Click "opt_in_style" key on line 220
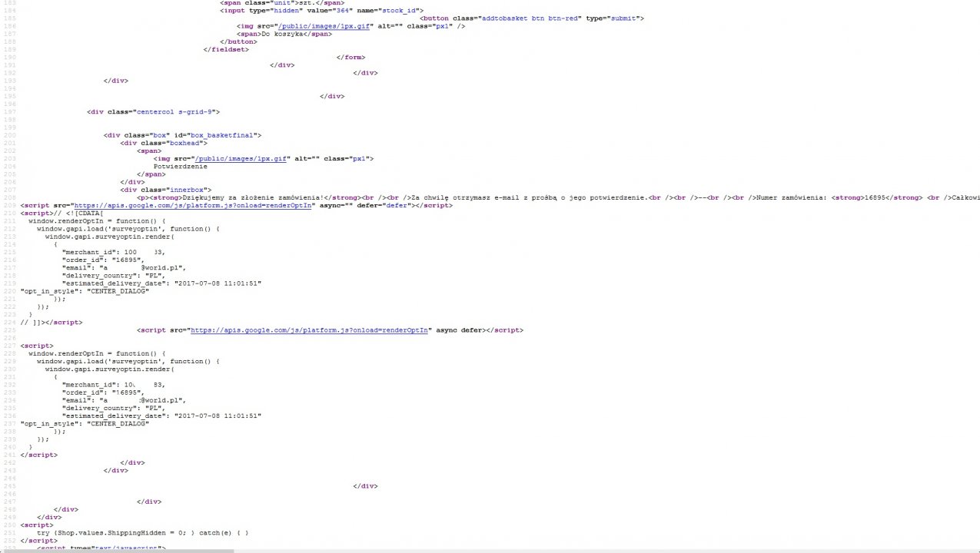Screen dimensions: 980x553 point(49,292)
